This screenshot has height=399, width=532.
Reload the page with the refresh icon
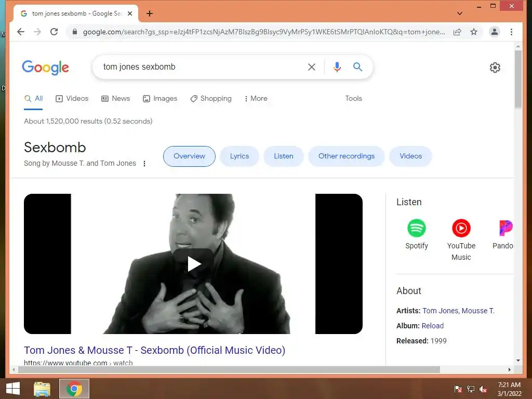tap(54, 32)
